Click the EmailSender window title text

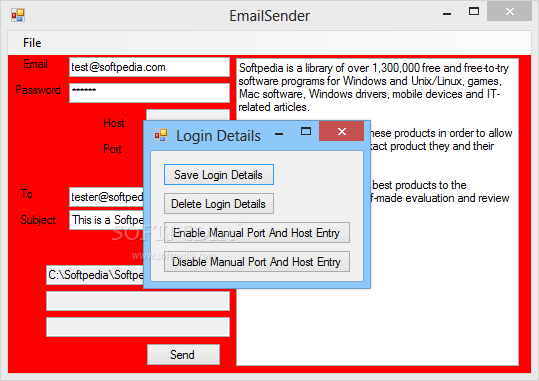(x=270, y=16)
